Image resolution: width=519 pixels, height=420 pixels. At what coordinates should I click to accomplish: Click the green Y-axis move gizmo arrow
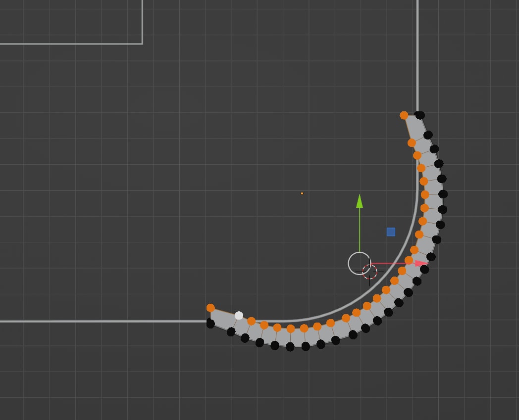pyautogui.click(x=360, y=201)
